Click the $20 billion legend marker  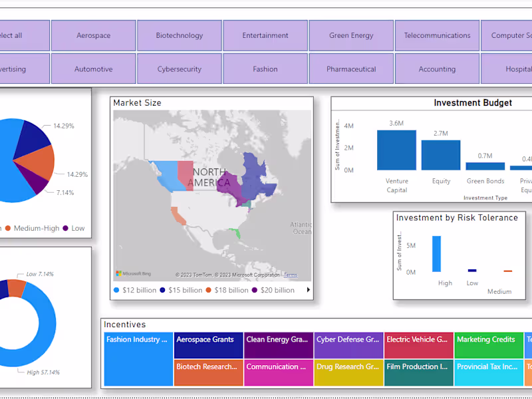tap(255, 290)
